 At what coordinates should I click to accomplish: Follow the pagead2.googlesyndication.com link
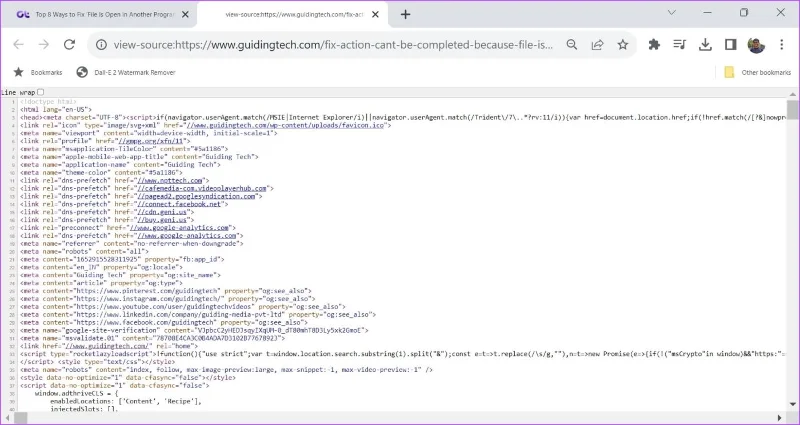[197, 196]
